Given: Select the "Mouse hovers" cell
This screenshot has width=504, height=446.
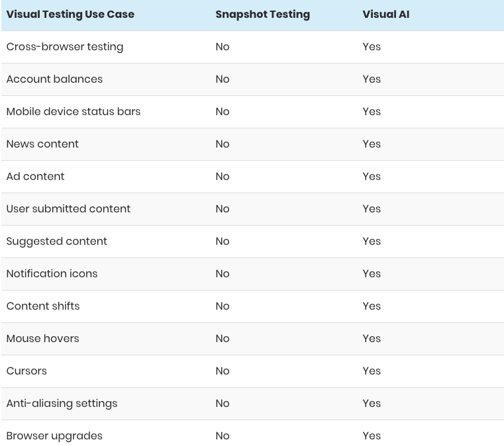Looking at the screenshot, I should click(42, 338).
